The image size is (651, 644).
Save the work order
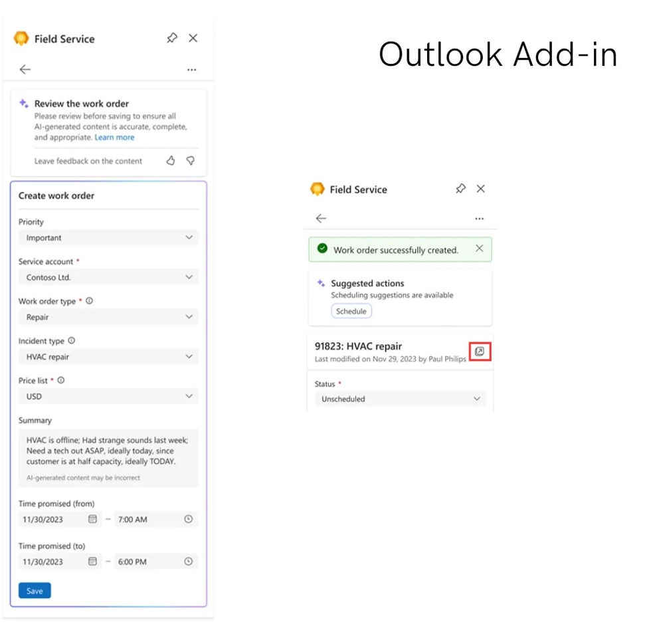pyautogui.click(x=35, y=591)
